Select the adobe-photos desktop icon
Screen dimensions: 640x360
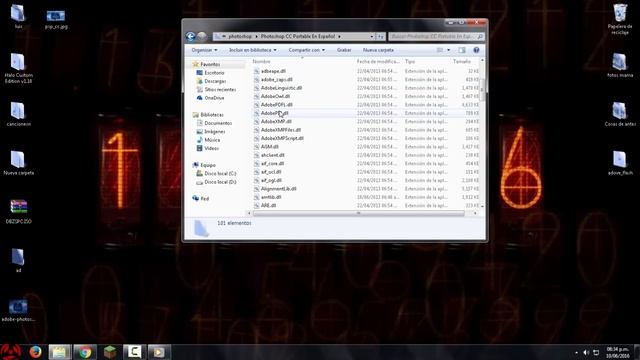pos(18,310)
